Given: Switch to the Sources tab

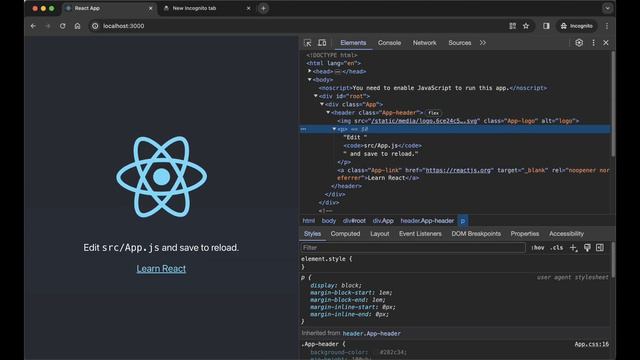Looking at the screenshot, I should [x=460, y=43].
